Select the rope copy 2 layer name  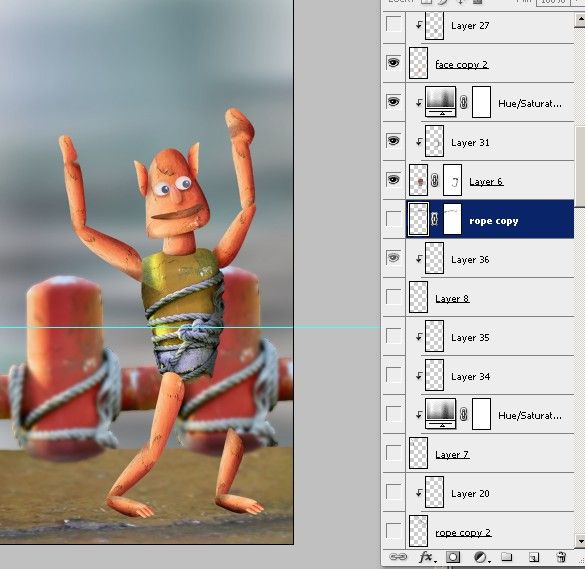pos(463,532)
